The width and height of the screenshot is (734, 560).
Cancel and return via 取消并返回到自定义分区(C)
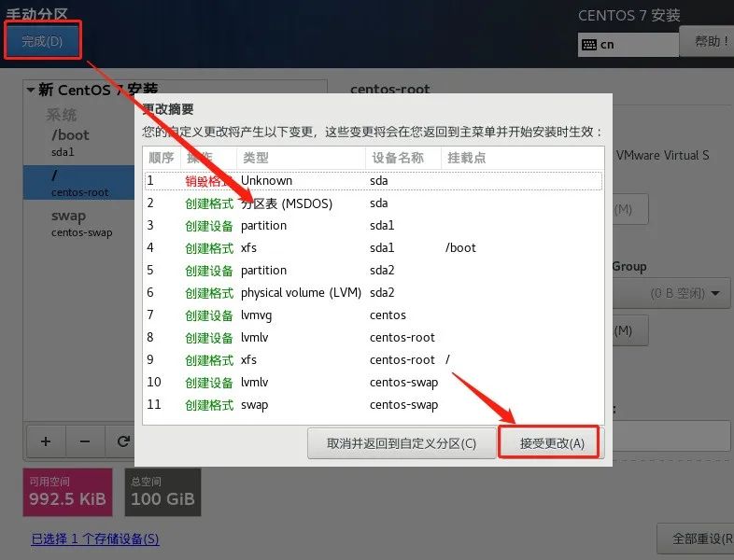tap(402, 443)
